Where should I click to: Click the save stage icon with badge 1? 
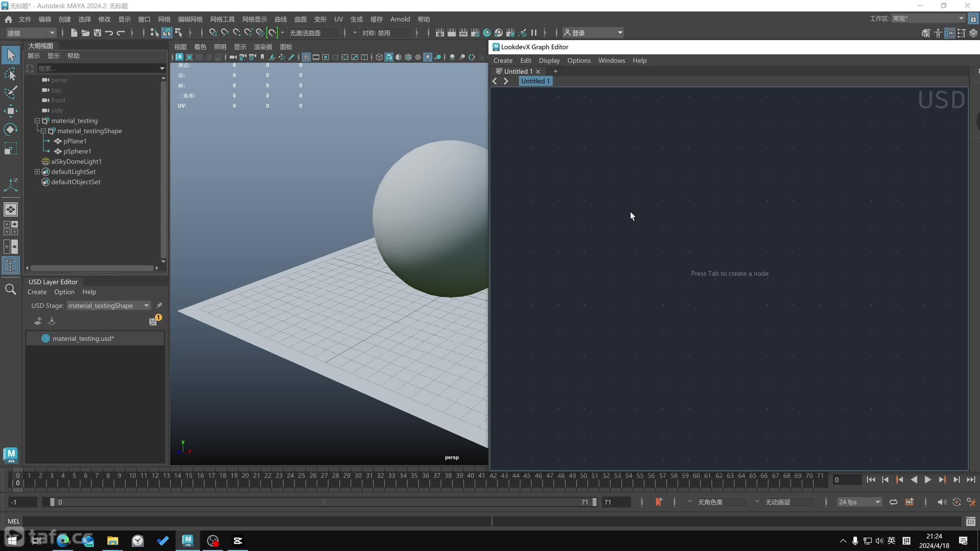[x=155, y=320]
